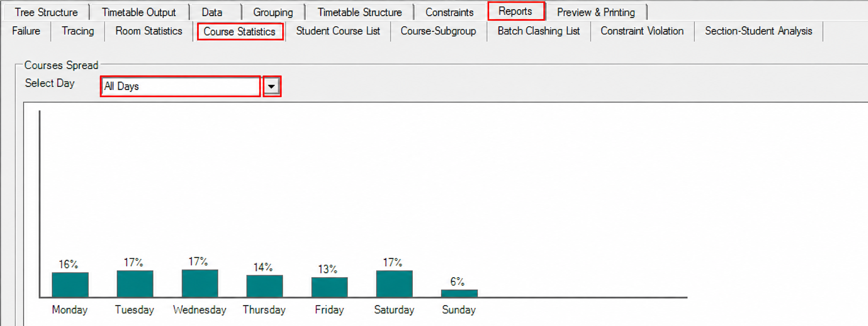Click the Sunday 6% bar
Screen dimensions: 868x326
point(459,293)
